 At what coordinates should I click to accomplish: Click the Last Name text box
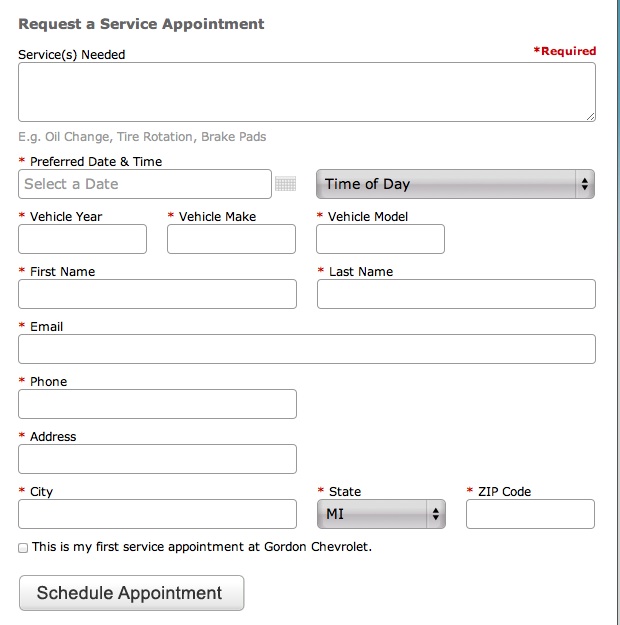tap(457, 294)
